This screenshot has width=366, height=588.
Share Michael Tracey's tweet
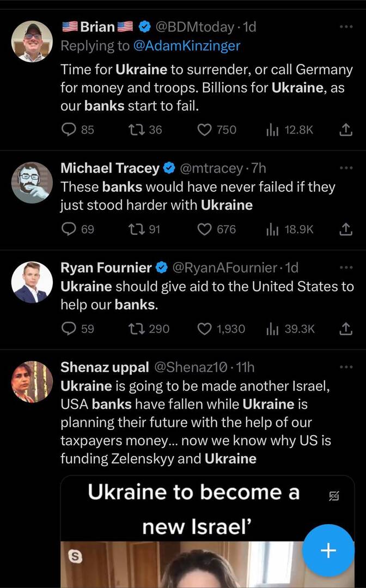[x=345, y=229]
